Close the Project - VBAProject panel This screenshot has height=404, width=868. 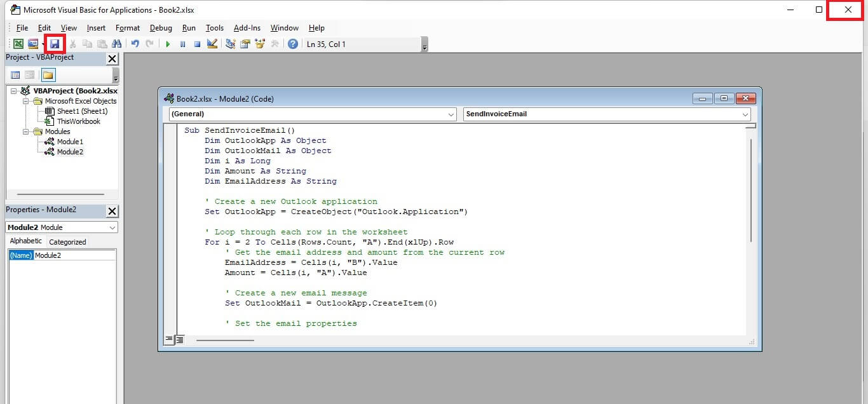[x=112, y=58]
